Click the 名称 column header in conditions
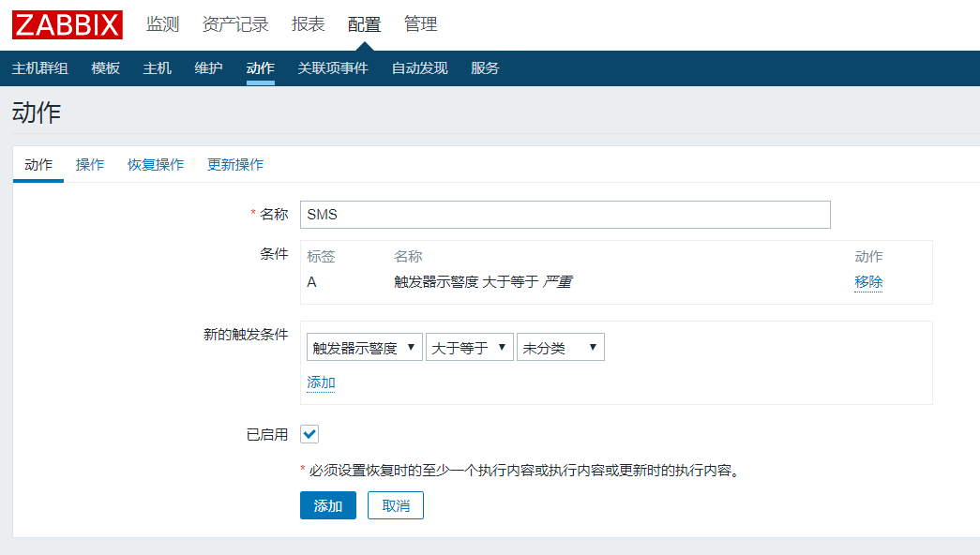Viewport: 980px width, 555px height. 408,256
